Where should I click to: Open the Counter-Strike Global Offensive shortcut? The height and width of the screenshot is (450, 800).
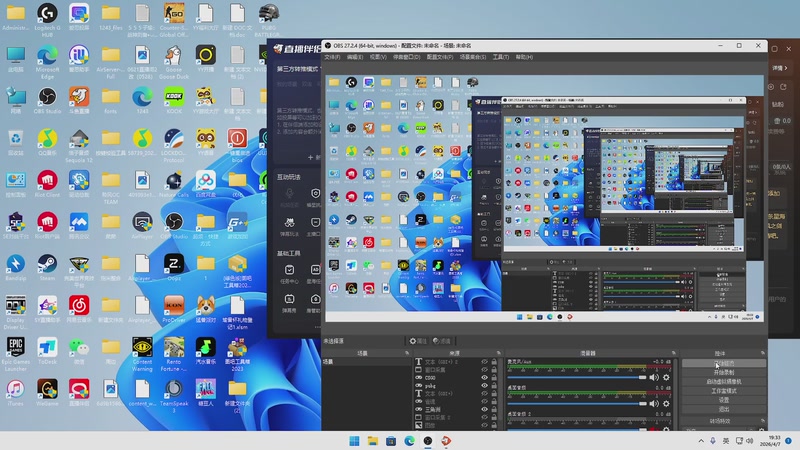click(x=174, y=15)
